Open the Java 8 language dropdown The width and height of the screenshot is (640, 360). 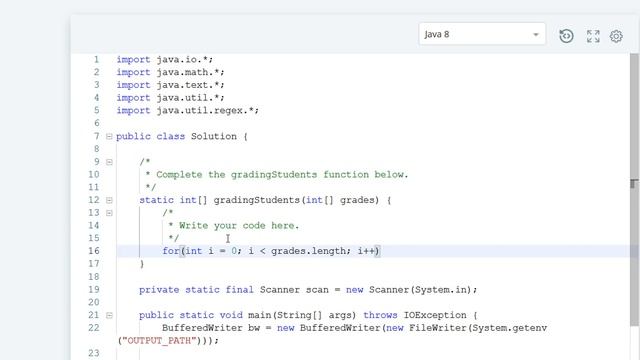click(482, 34)
